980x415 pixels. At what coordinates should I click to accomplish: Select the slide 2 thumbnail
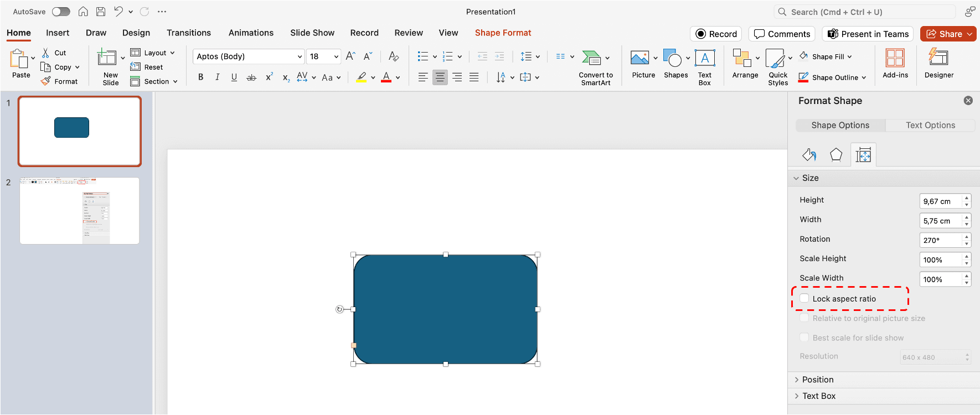tap(79, 211)
